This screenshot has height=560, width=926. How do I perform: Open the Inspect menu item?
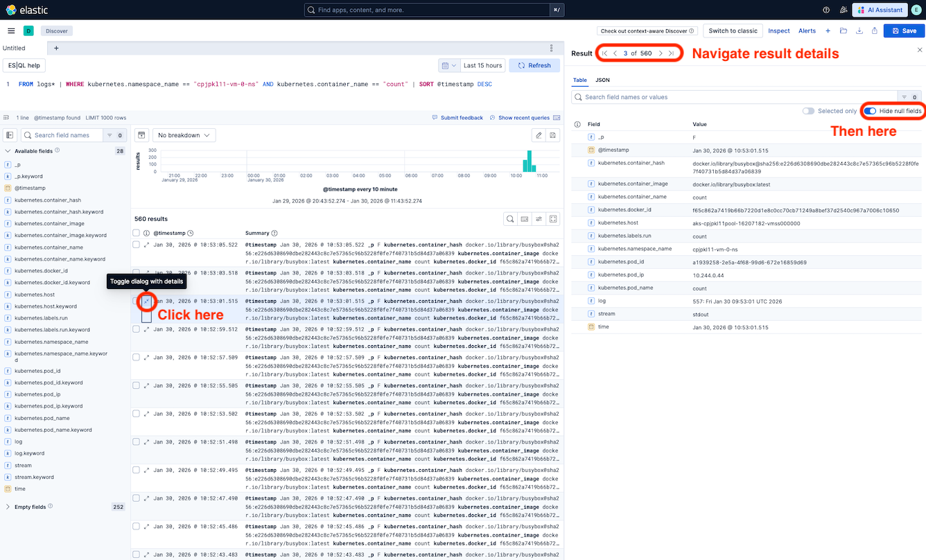click(x=779, y=30)
